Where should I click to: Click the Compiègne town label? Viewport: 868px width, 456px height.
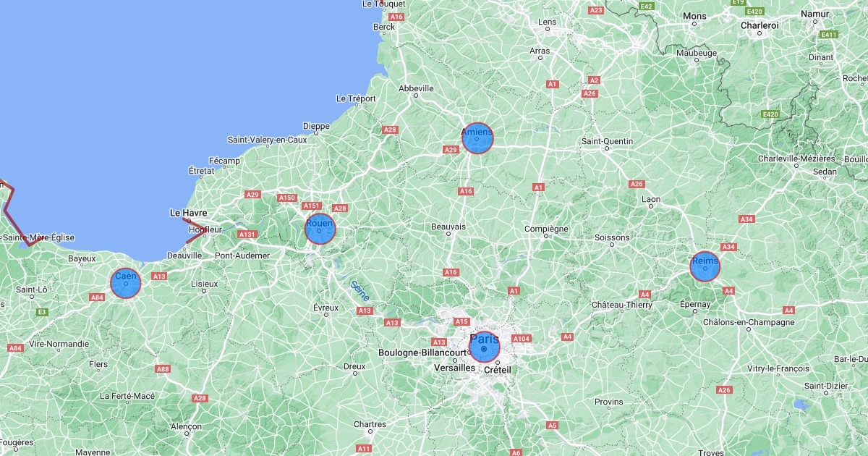pyautogui.click(x=546, y=229)
